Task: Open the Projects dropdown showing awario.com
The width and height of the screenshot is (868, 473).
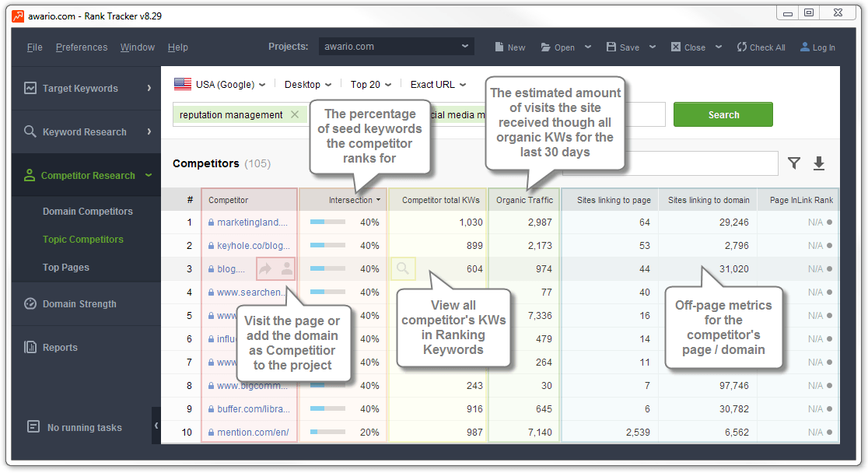Action: (397, 47)
